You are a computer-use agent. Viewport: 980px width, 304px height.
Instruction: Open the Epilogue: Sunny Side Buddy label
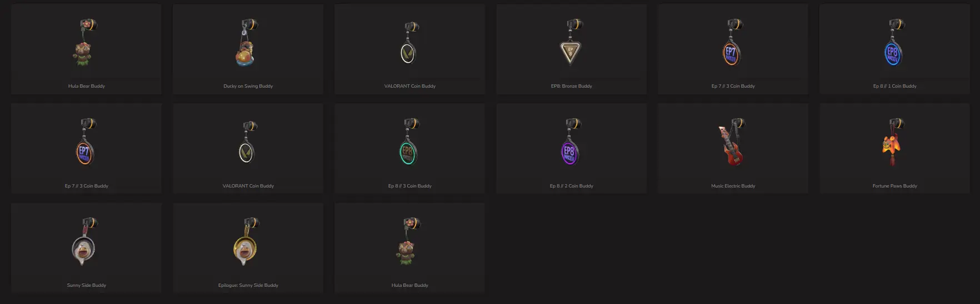tap(248, 285)
